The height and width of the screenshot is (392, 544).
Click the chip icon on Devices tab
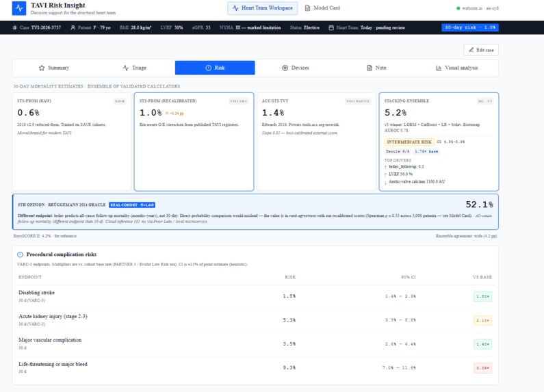285,68
